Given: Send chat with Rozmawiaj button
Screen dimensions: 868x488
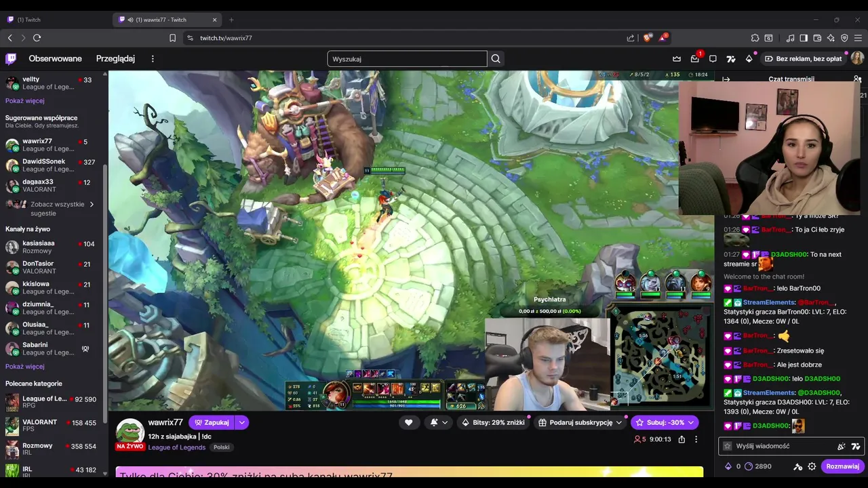Looking at the screenshot, I should [x=842, y=466].
